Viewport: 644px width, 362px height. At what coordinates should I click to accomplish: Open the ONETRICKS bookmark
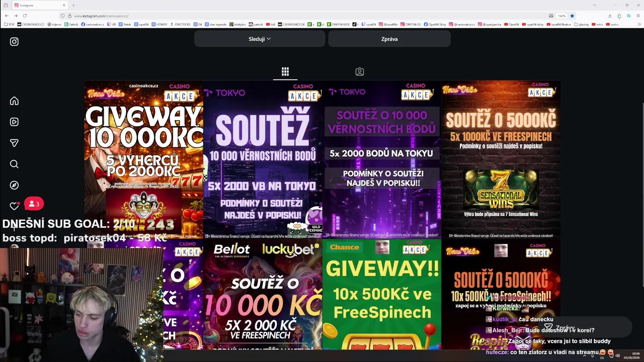180,24
